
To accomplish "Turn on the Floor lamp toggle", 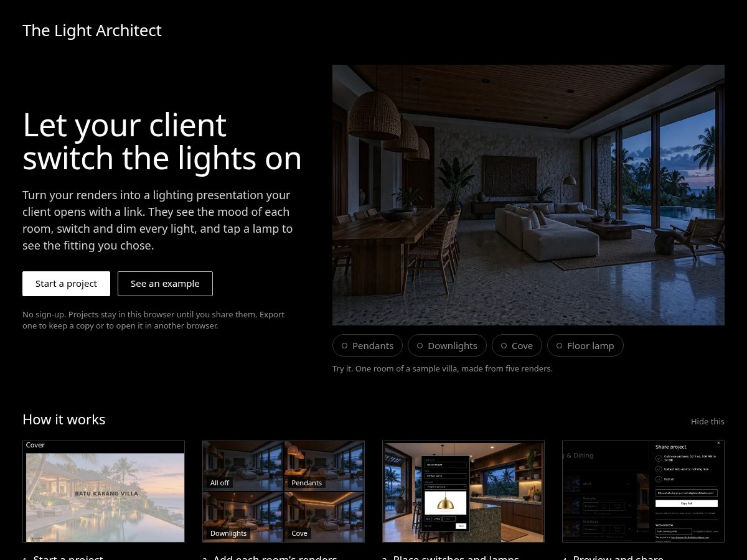I will coord(585,345).
